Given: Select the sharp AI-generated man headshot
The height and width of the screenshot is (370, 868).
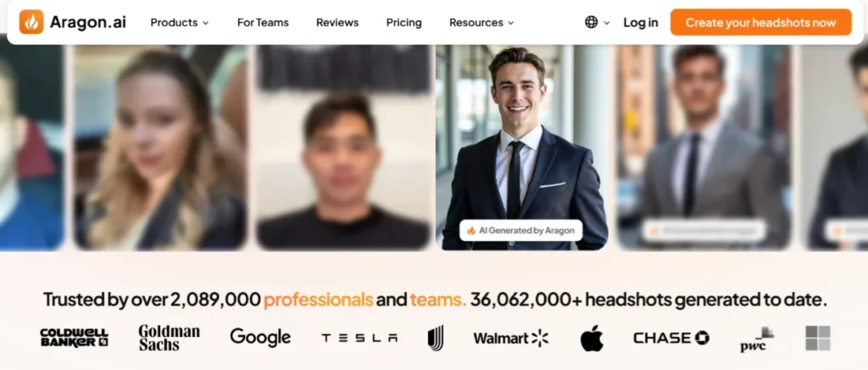Looking at the screenshot, I should click(x=521, y=147).
